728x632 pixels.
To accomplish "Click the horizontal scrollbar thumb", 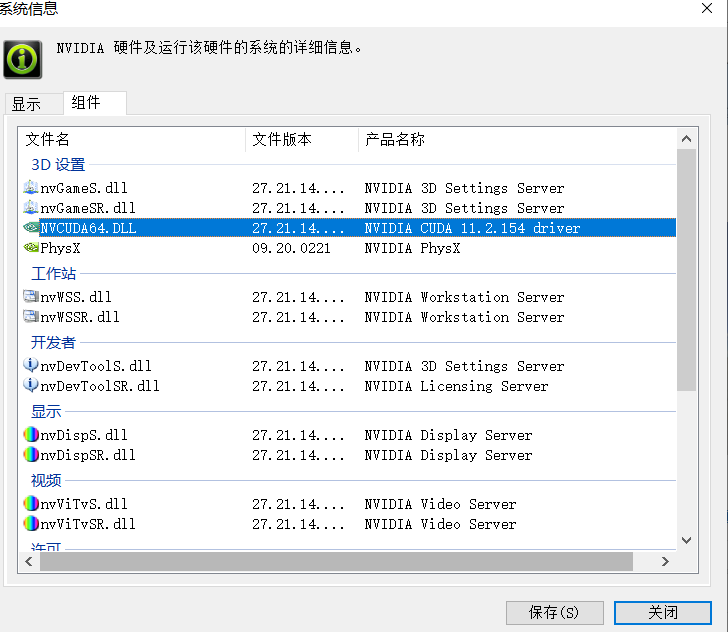I will 336,561.
